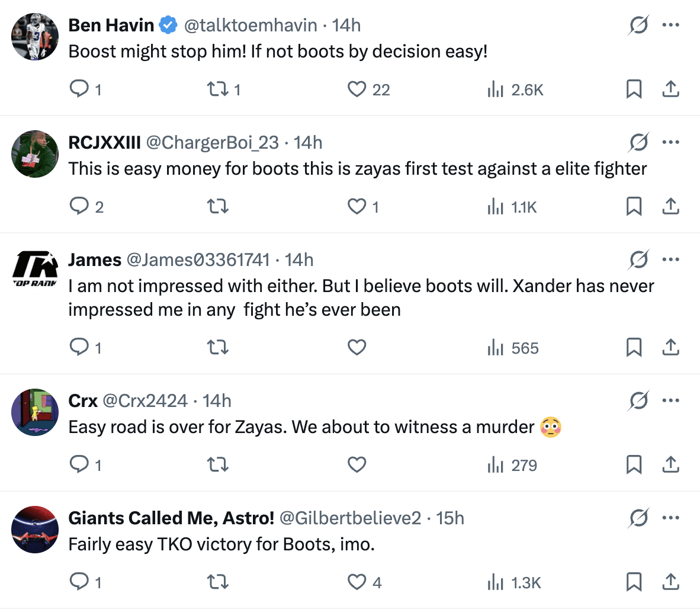Open Giants Called Me, Astro! profile name
700x609 pixels.
[x=171, y=518]
